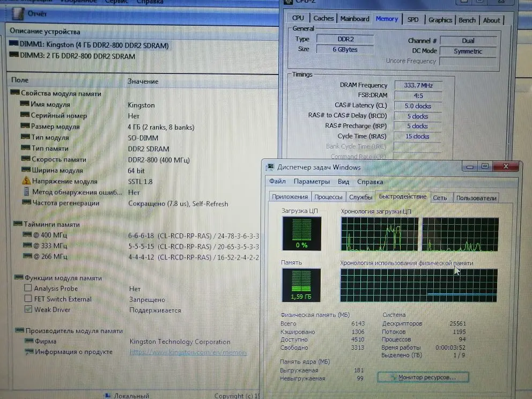Click the Type DDR2 field in CPU-Z
Image resolution: width=532 pixels, height=399 pixels.
coord(345,39)
